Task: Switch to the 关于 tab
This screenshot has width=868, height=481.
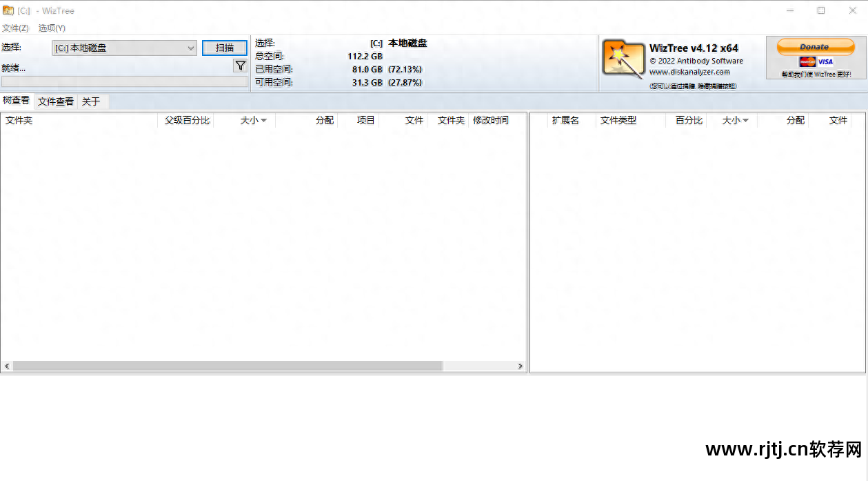Action: (x=91, y=101)
